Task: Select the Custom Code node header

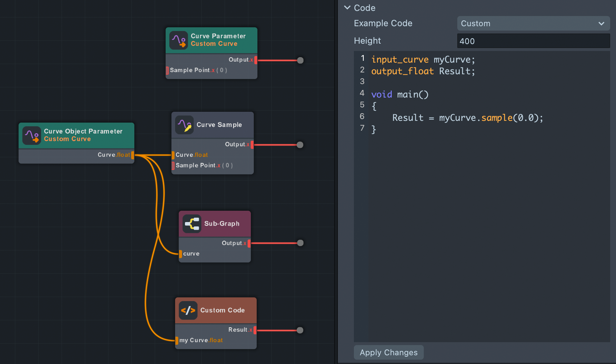Action: coord(222,310)
